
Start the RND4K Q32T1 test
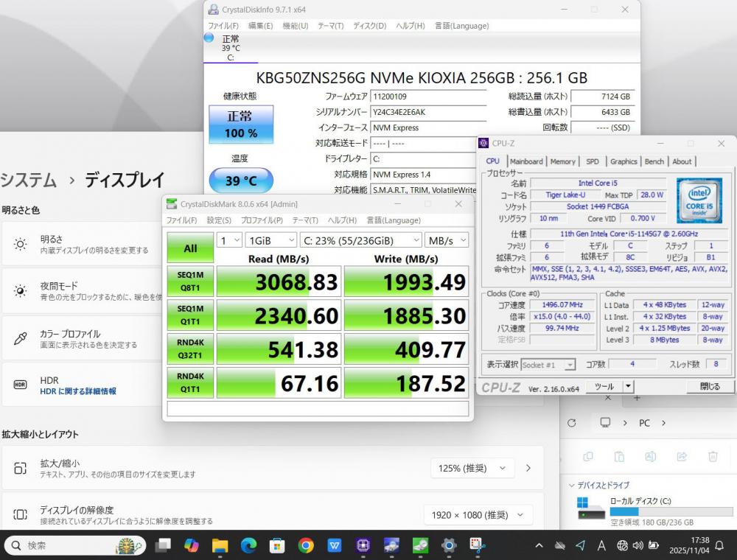coord(190,349)
